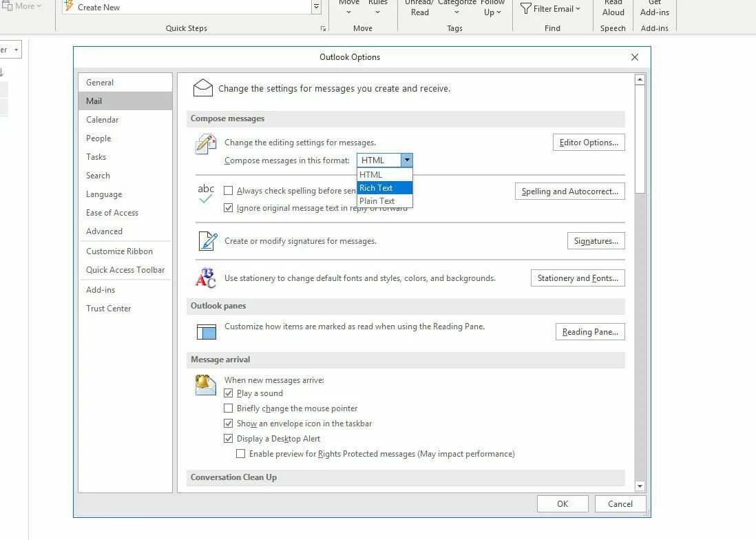Click the edit message pencil icon
Viewport: 756px width, 540px height.
coord(206,144)
